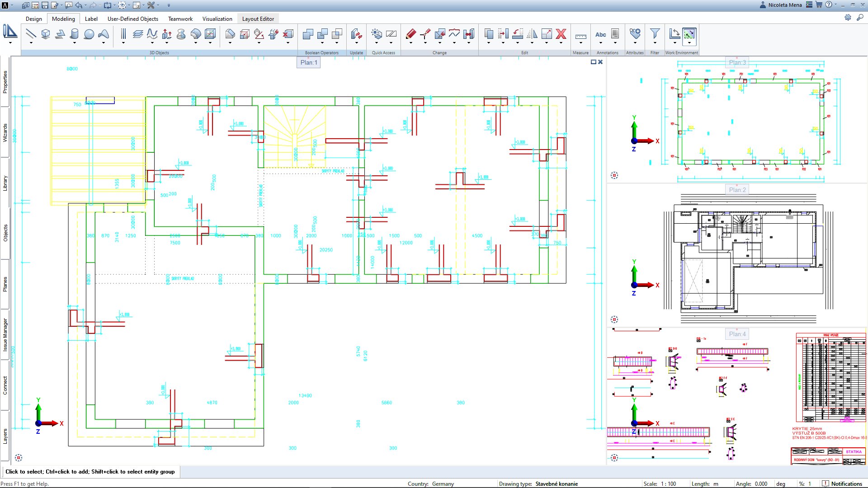Open the Wizards side panel
868x488 pixels.
click(x=5, y=133)
